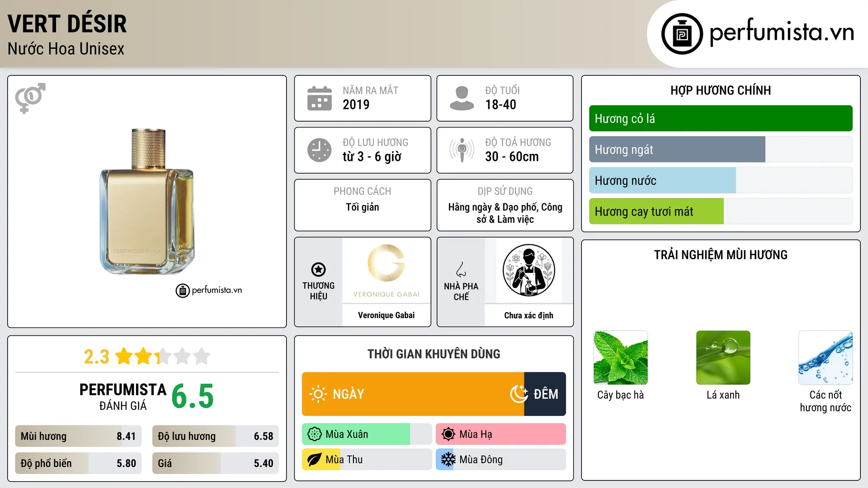Click the Độ phổ biến 5.80 score bar
The image size is (868, 488).
click(x=78, y=463)
